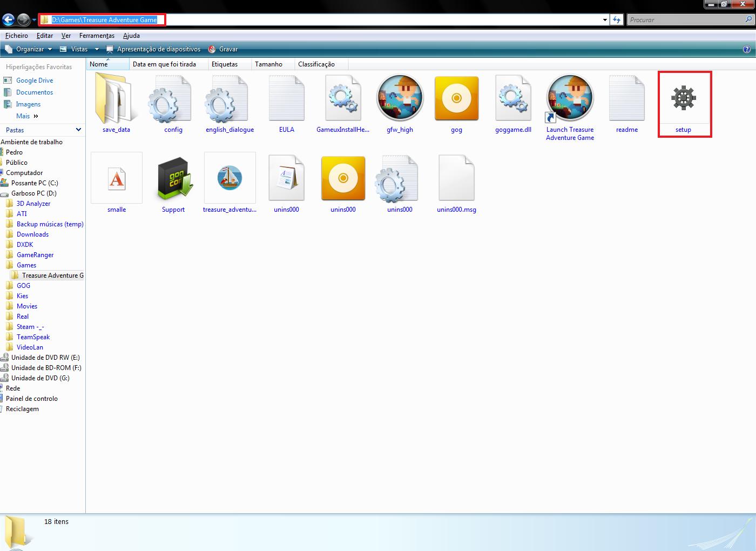The image size is (756, 551).
Task: Sort by Nome column header
Action: point(108,64)
